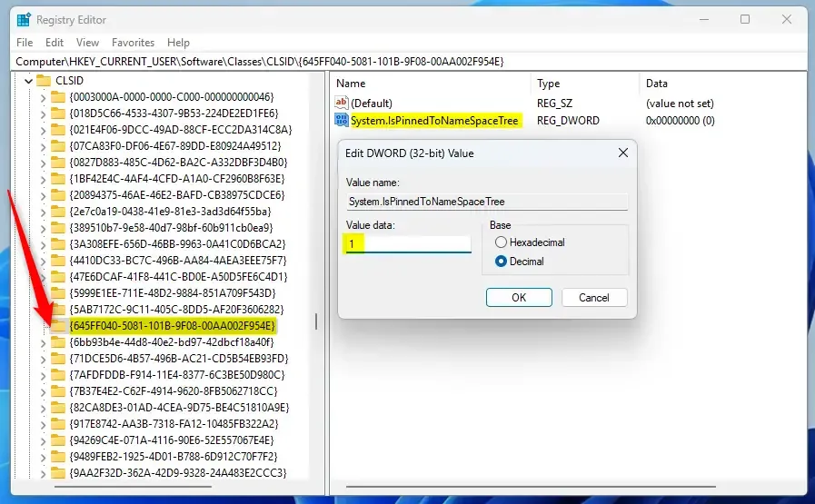815x504 pixels.
Task: Click the Registry Editor app icon in title bar
Action: coord(24,20)
